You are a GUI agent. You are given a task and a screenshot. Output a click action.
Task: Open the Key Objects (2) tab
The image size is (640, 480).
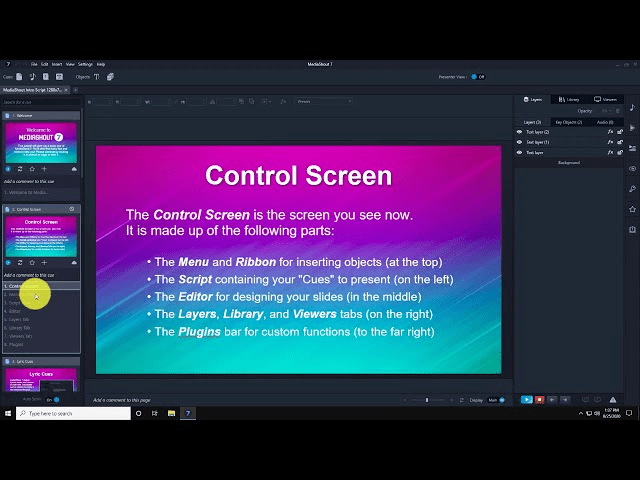[567, 122]
